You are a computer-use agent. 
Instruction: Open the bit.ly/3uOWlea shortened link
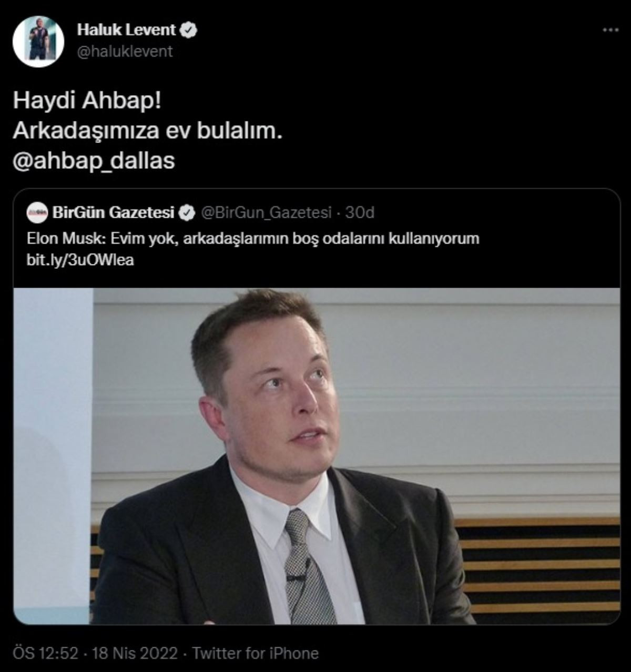coord(82,259)
